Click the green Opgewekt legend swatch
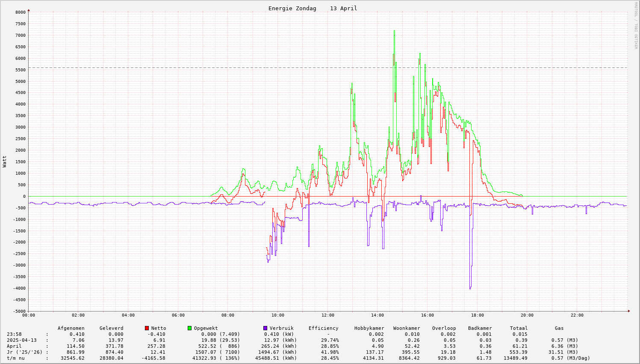The height and width of the screenshot is (364, 640). point(189,328)
